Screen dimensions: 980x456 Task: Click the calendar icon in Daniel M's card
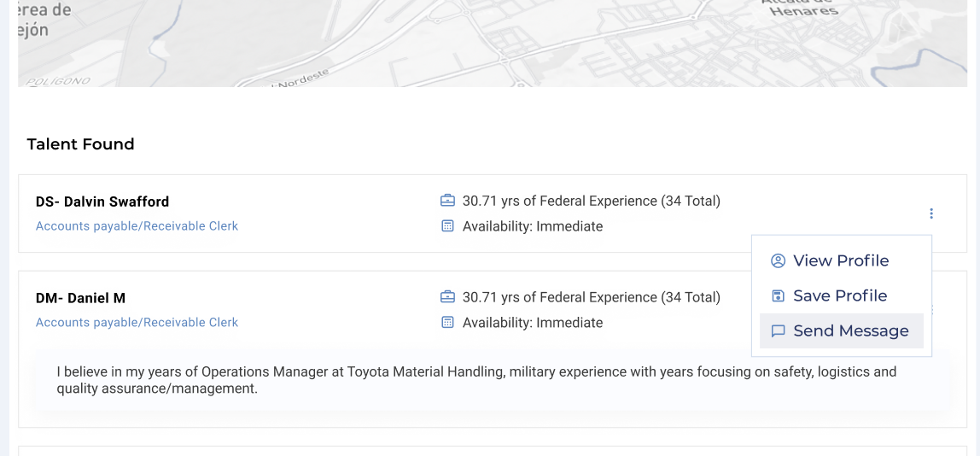click(447, 323)
